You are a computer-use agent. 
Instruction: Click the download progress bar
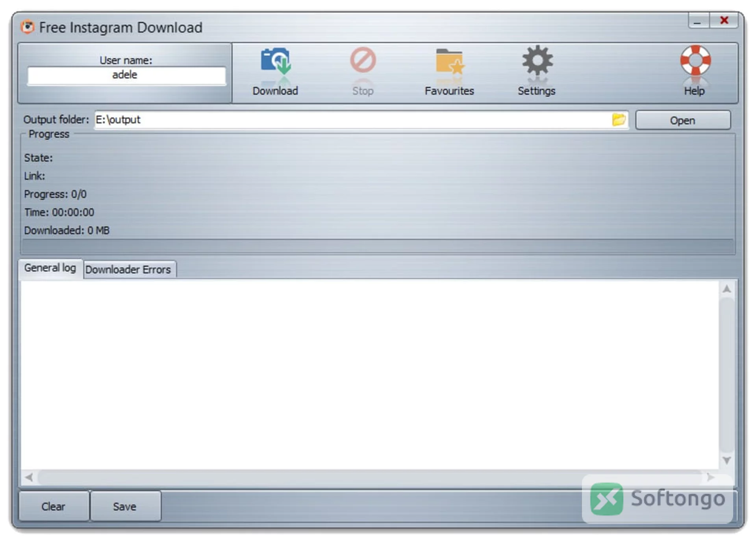pos(378,246)
